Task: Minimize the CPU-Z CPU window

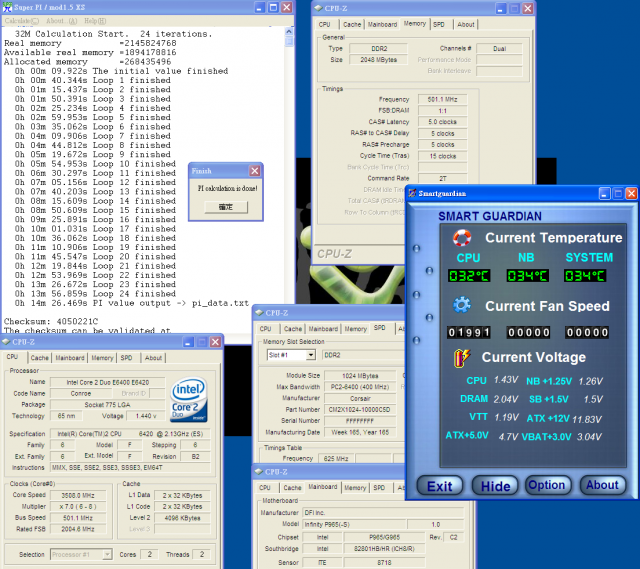Action: (x=188, y=342)
